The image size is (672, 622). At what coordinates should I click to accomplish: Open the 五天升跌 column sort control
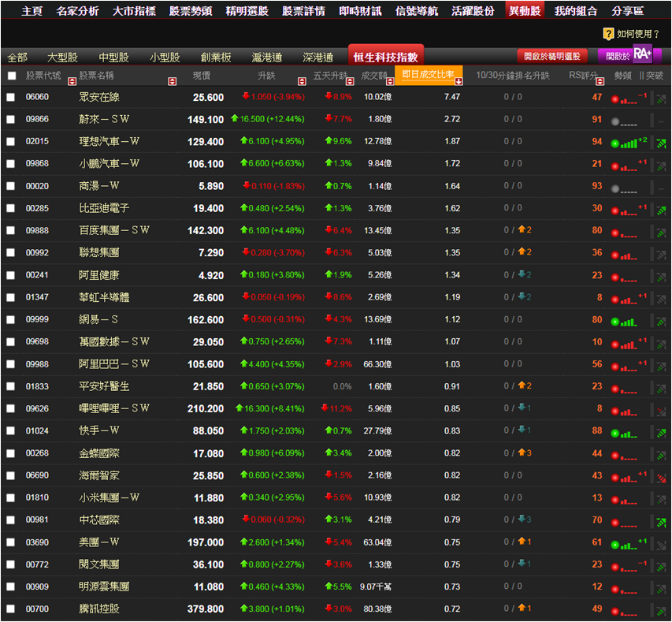pyautogui.click(x=350, y=81)
